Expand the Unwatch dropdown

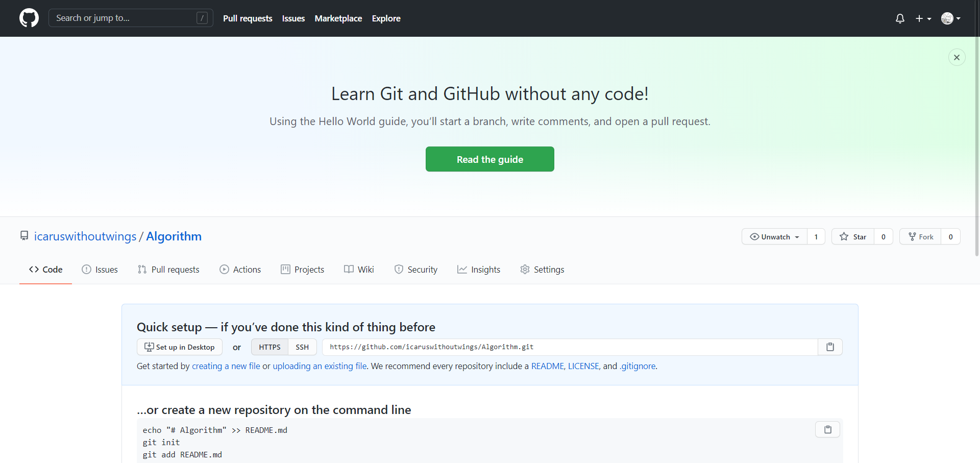click(774, 237)
